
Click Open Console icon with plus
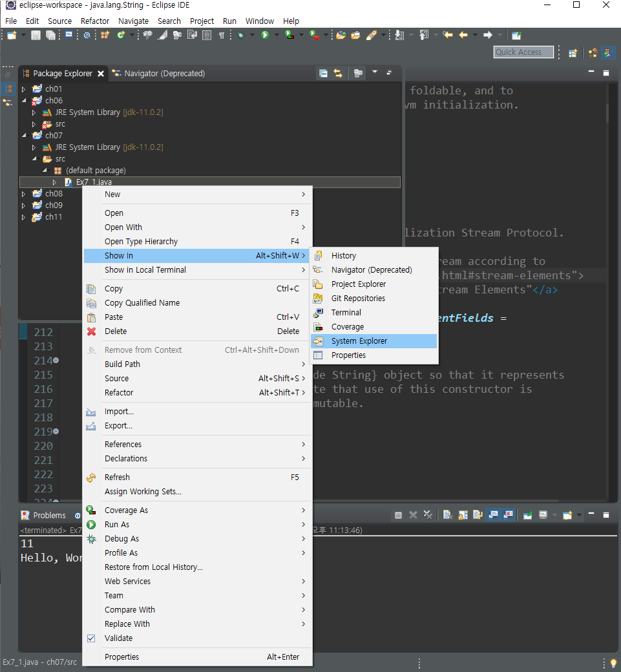[x=567, y=515]
